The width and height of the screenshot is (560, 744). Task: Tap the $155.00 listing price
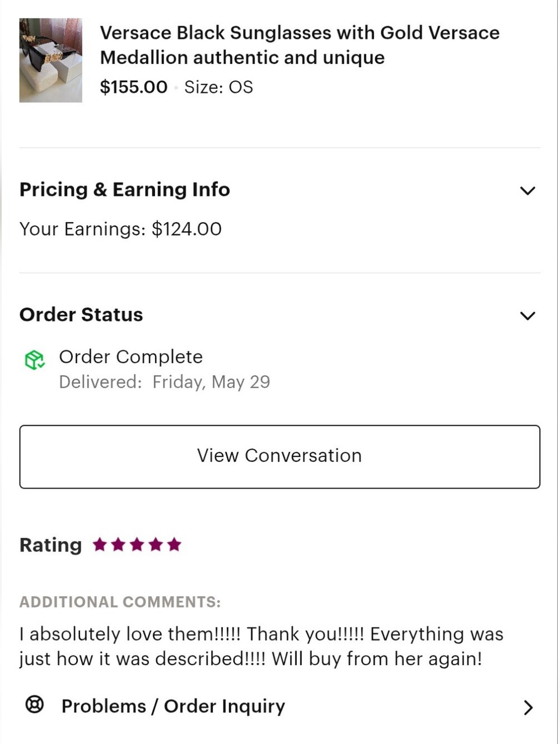click(133, 87)
